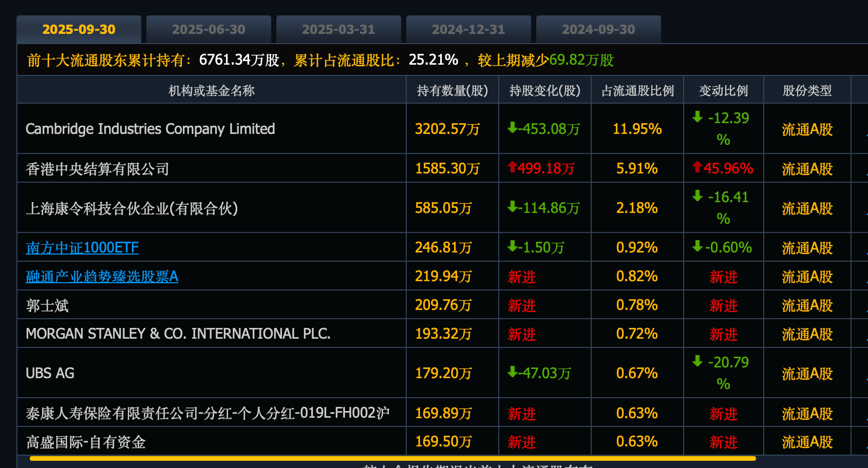Click the 219.94万 holding amount
Screen dimensions: 868x468
pyautogui.click(x=443, y=277)
